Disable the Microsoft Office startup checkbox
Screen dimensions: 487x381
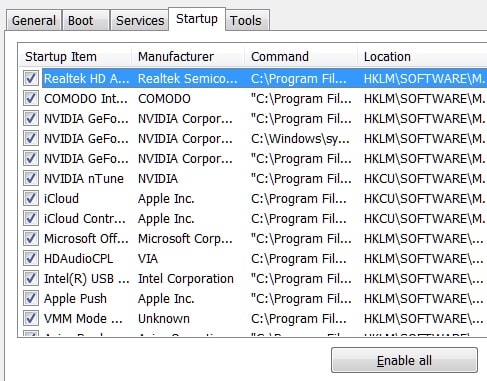pyautogui.click(x=31, y=239)
